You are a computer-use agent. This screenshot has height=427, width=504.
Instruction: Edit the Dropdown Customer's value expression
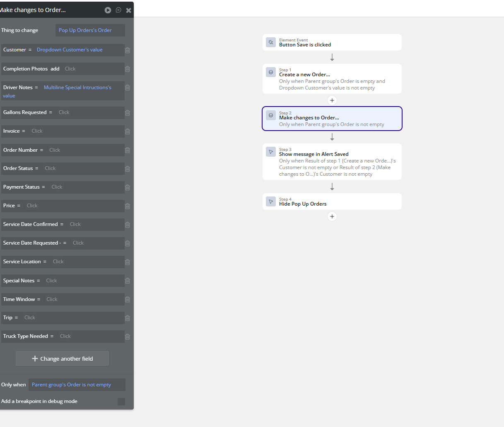70,50
